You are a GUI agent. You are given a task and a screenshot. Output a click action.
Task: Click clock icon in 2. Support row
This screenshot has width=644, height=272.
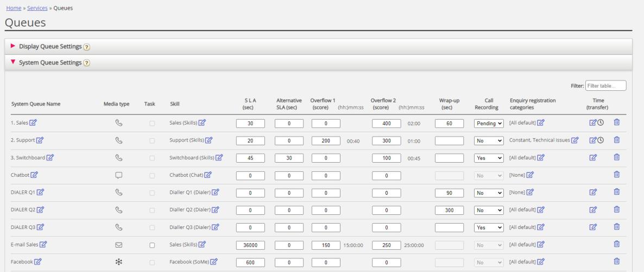[601, 140]
